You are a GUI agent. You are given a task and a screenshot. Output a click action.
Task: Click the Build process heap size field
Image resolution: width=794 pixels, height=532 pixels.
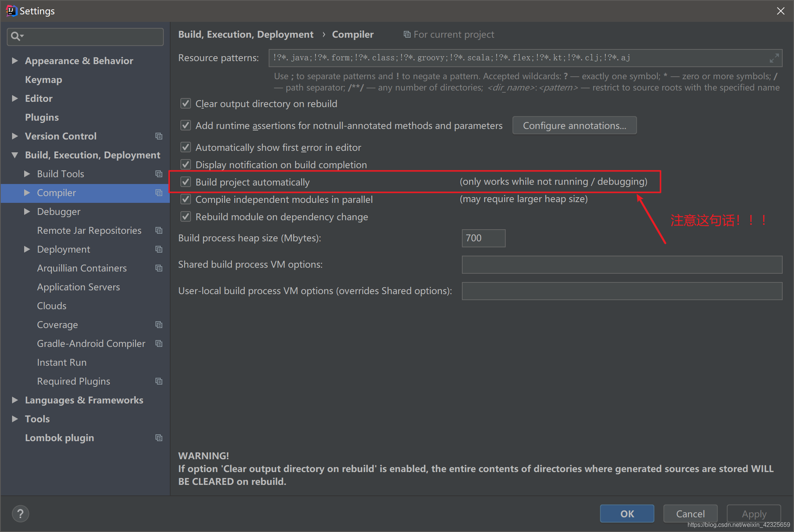coord(483,238)
